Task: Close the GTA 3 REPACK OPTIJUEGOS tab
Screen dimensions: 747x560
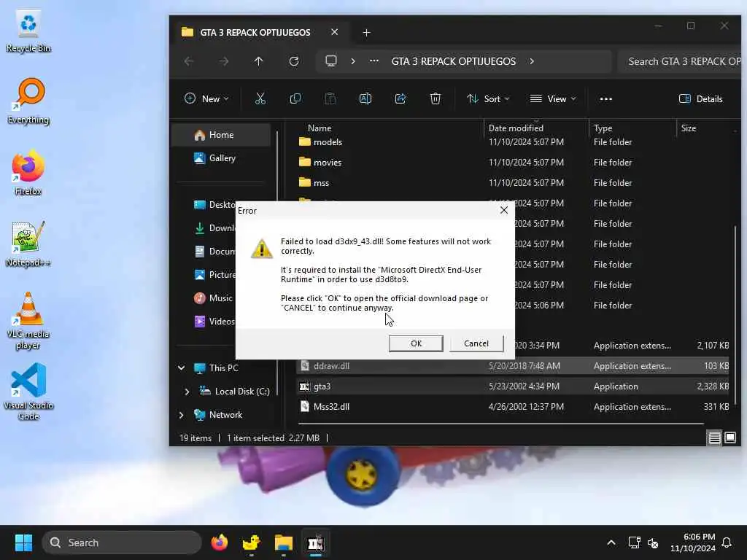Action: pos(334,32)
